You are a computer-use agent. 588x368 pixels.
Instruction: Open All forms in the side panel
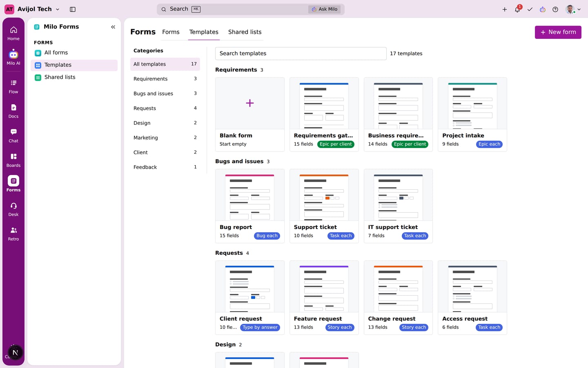point(74,53)
